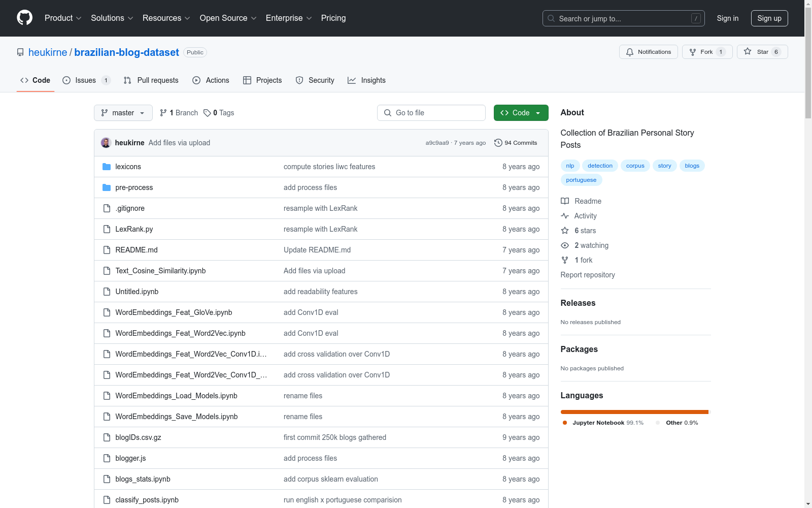Select the Code tab

(36, 80)
